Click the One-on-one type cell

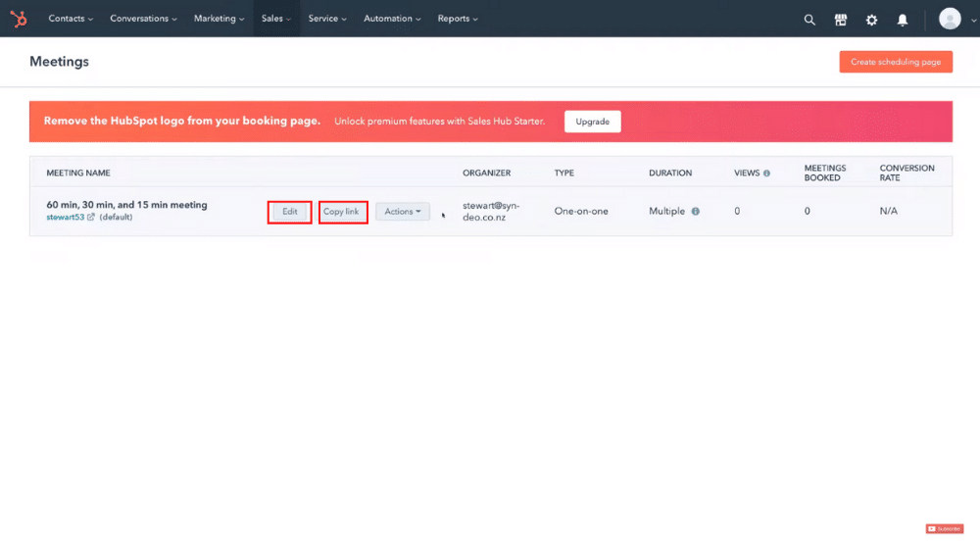coord(580,212)
